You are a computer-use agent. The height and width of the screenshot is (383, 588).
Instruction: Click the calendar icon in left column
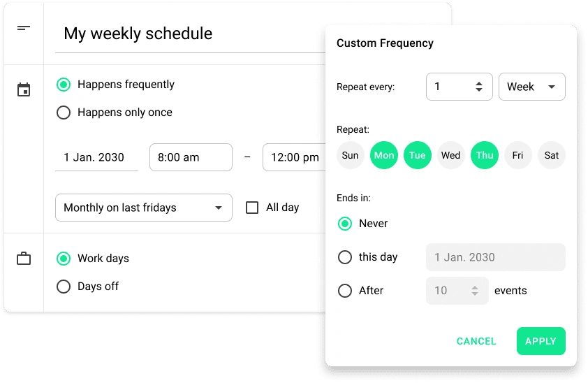[24, 90]
